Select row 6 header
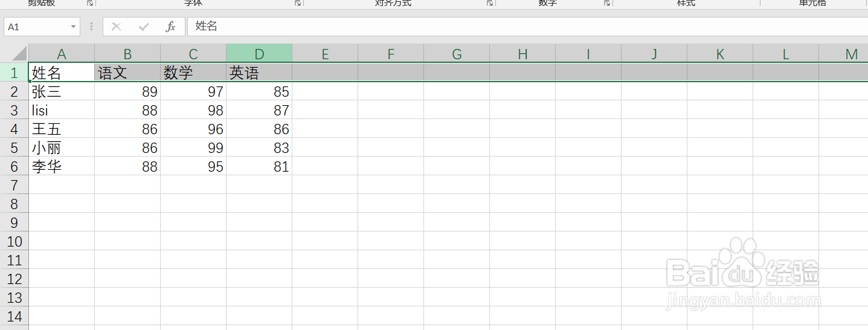The width and height of the screenshot is (868, 330). point(14,166)
